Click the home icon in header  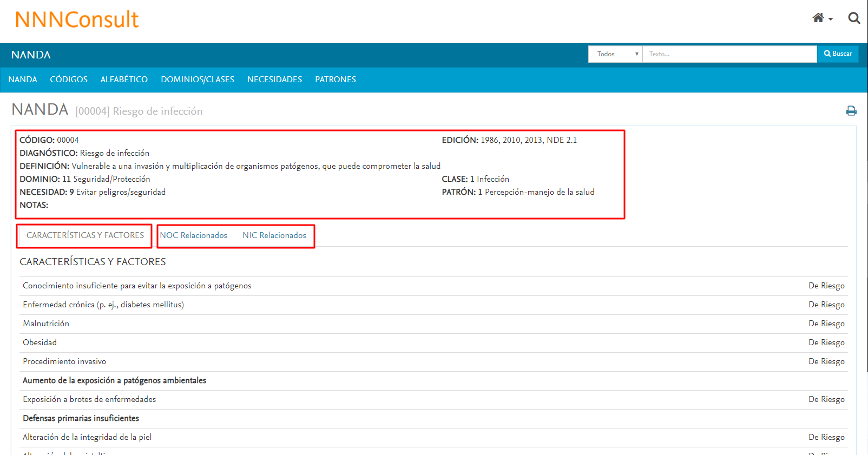pyautogui.click(x=818, y=18)
